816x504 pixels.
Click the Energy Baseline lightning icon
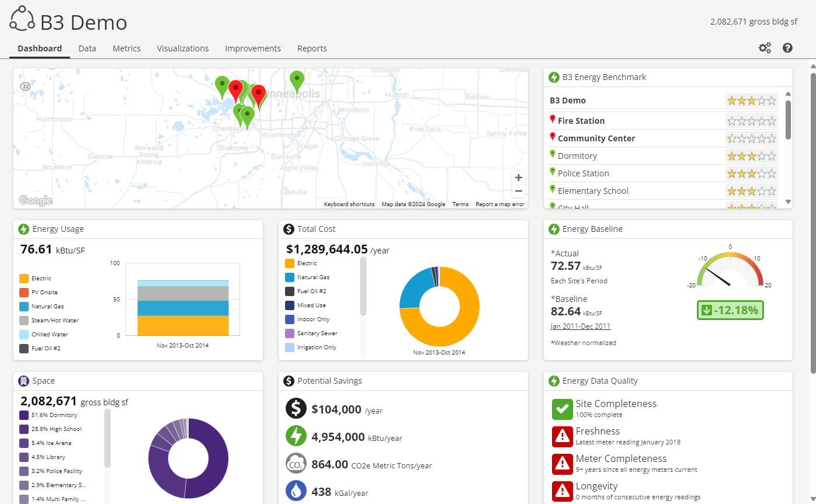(x=554, y=229)
